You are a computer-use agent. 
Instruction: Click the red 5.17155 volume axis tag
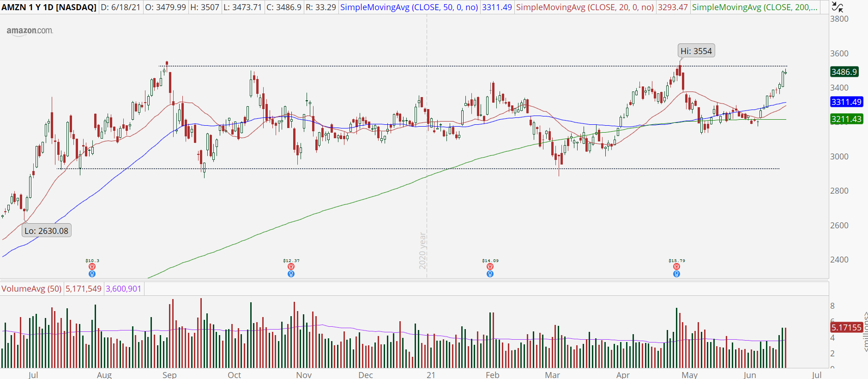pyautogui.click(x=846, y=327)
